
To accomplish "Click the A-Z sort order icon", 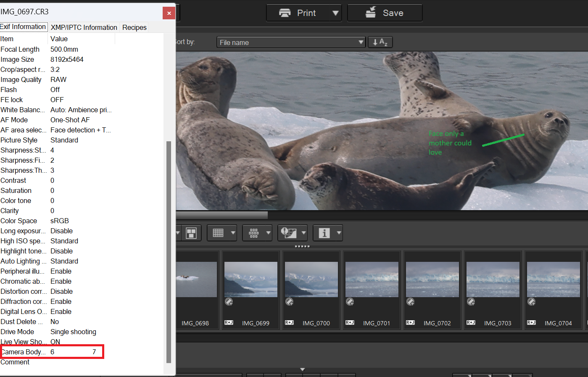I will click(380, 42).
